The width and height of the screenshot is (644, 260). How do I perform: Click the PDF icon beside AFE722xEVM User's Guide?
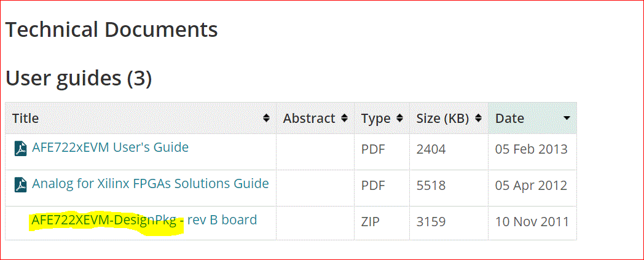pos(21,149)
